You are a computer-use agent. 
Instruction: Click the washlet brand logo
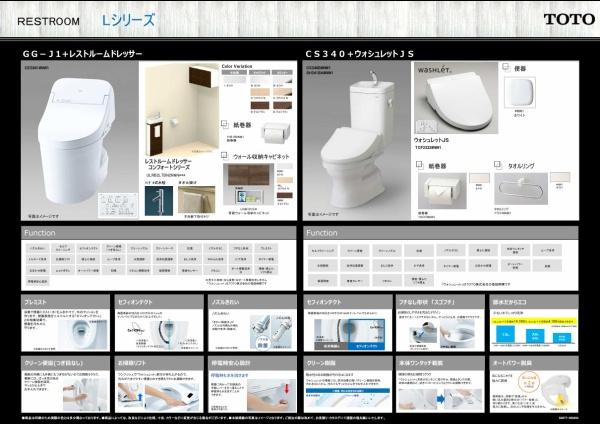tap(434, 70)
